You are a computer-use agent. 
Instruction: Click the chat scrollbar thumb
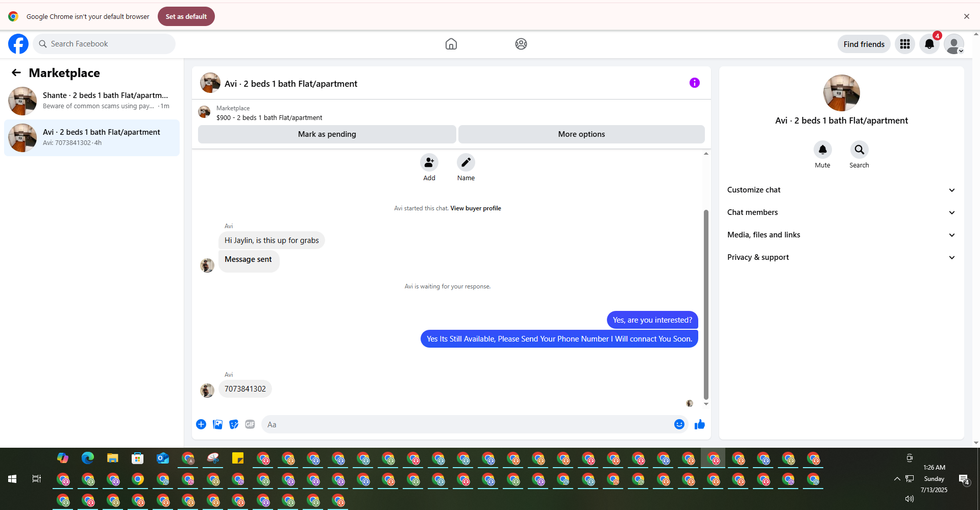(x=706, y=304)
